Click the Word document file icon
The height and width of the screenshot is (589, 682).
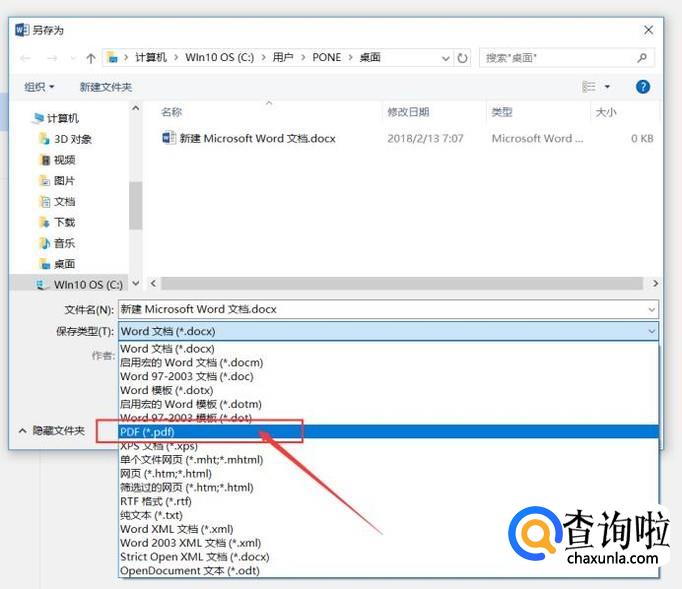(x=169, y=139)
